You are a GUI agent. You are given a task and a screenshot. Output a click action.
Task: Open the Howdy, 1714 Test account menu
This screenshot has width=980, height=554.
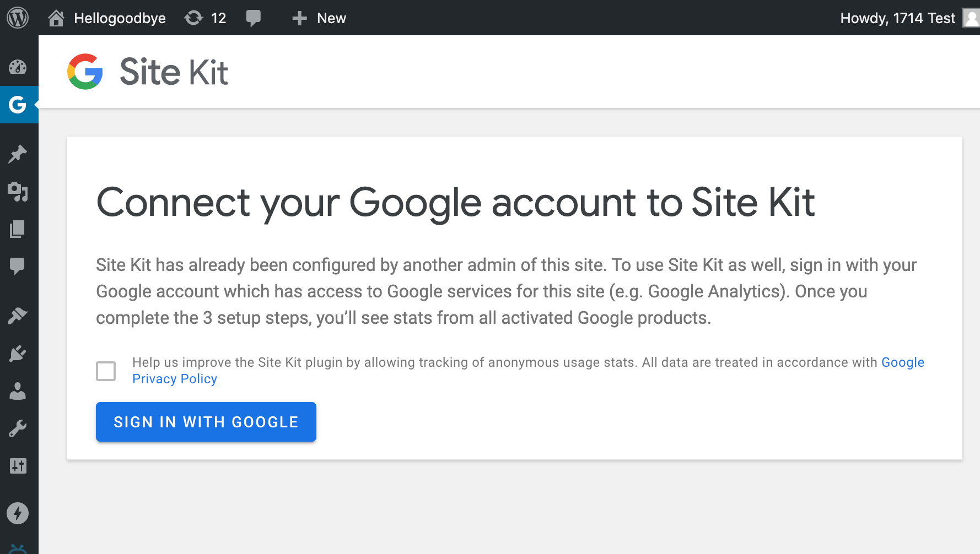coord(909,18)
